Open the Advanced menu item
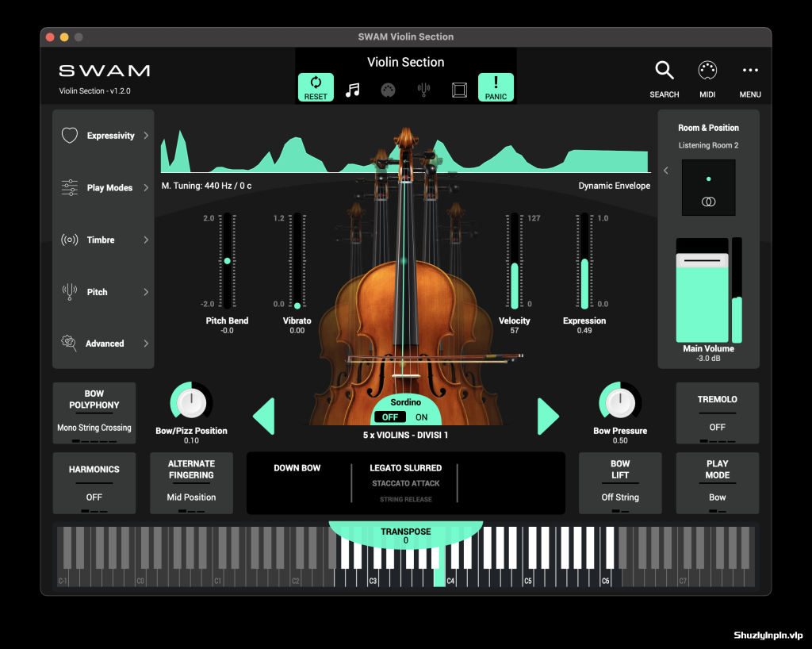812x649 pixels. click(x=105, y=344)
